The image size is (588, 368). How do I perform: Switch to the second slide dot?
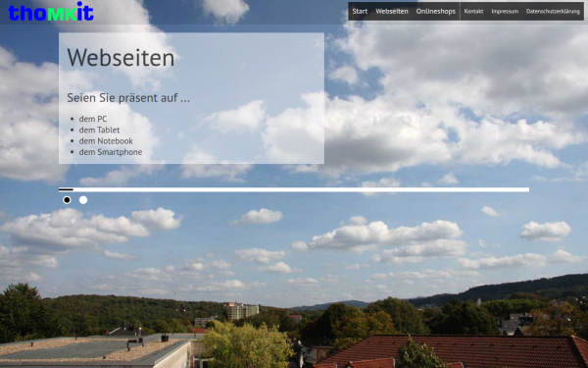click(x=83, y=200)
